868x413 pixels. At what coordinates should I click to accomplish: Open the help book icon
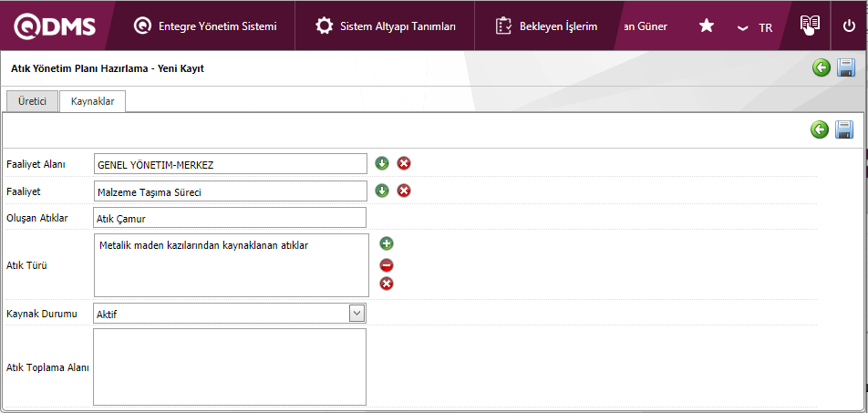(810, 25)
